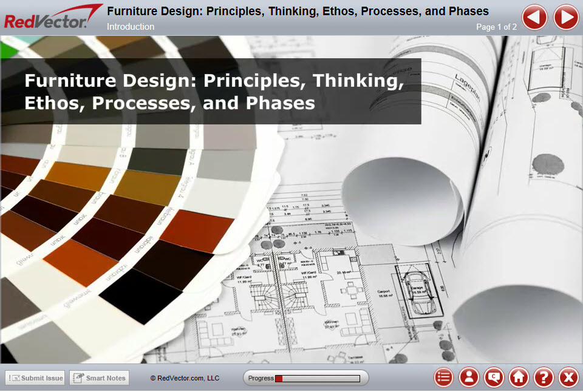Open the course outline list icon

point(444,377)
